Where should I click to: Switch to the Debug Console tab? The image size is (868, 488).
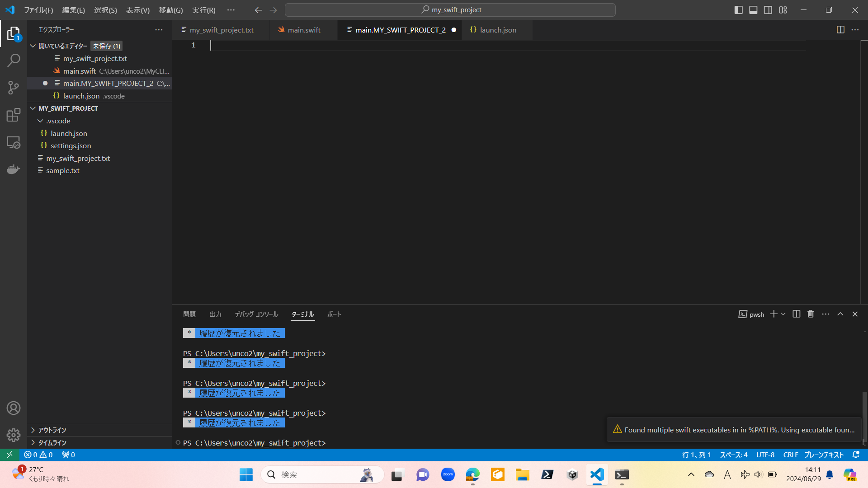[256, 314]
